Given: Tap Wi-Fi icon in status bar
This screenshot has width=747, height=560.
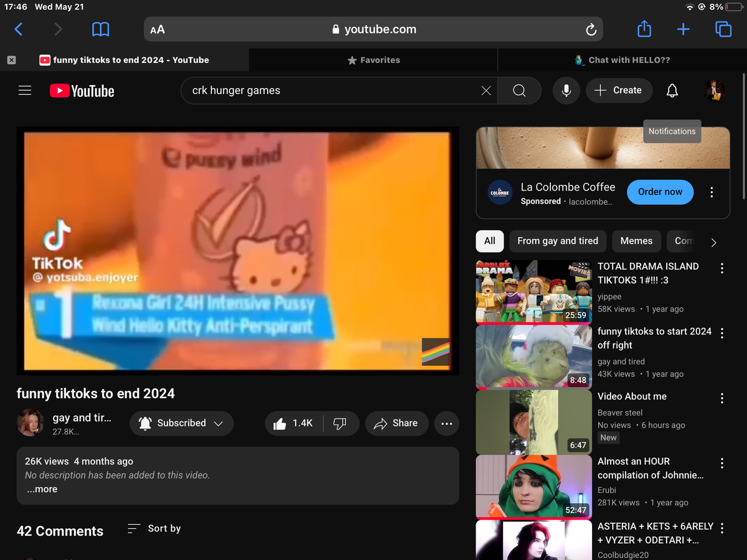Looking at the screenshot, I should click(690, 7).
